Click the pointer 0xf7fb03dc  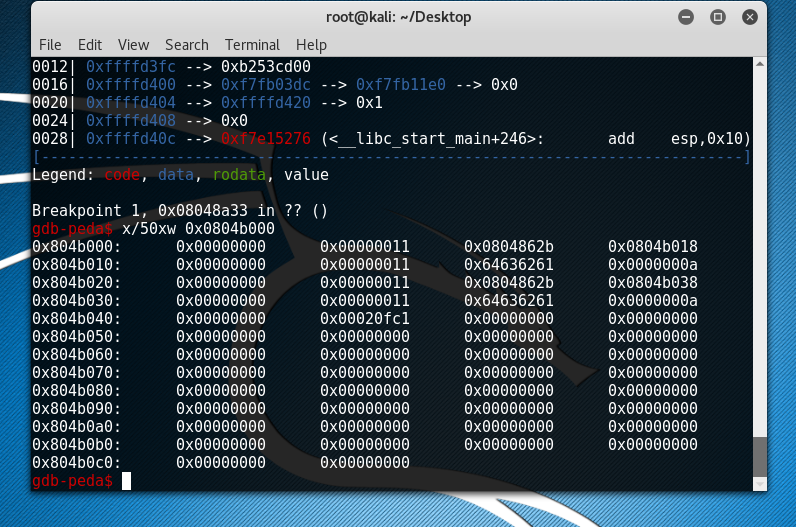pos(266,84)
